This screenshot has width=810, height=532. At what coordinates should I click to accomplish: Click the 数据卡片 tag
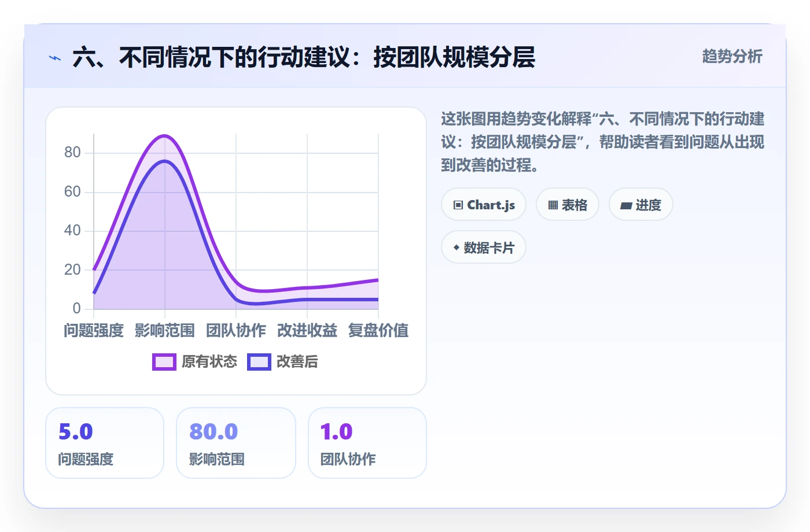click(x=484, y=247)
